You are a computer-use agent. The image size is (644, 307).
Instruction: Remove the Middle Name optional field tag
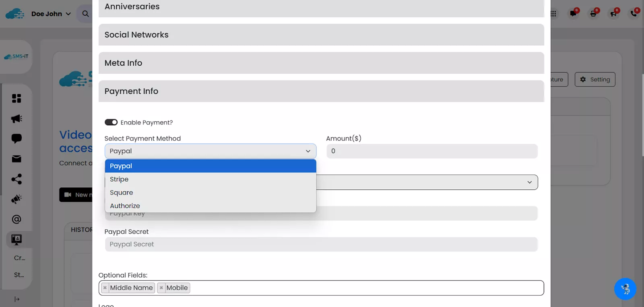coord(105,288)
